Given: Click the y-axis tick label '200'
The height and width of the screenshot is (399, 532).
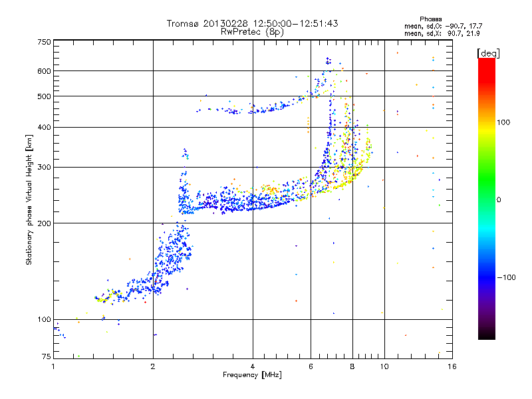Looking at the screenshot, I should (x=44, y=223).
